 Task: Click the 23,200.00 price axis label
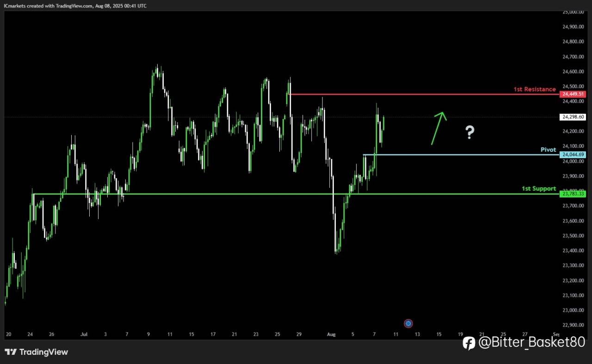tap(573, 280)
